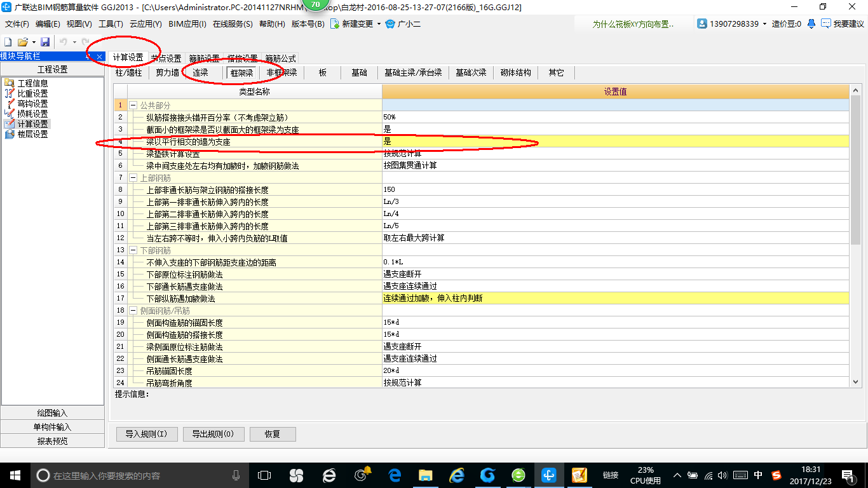Select the 剪力墙 category tab
Screen dimensions: 868x488
tap(168, 72)
